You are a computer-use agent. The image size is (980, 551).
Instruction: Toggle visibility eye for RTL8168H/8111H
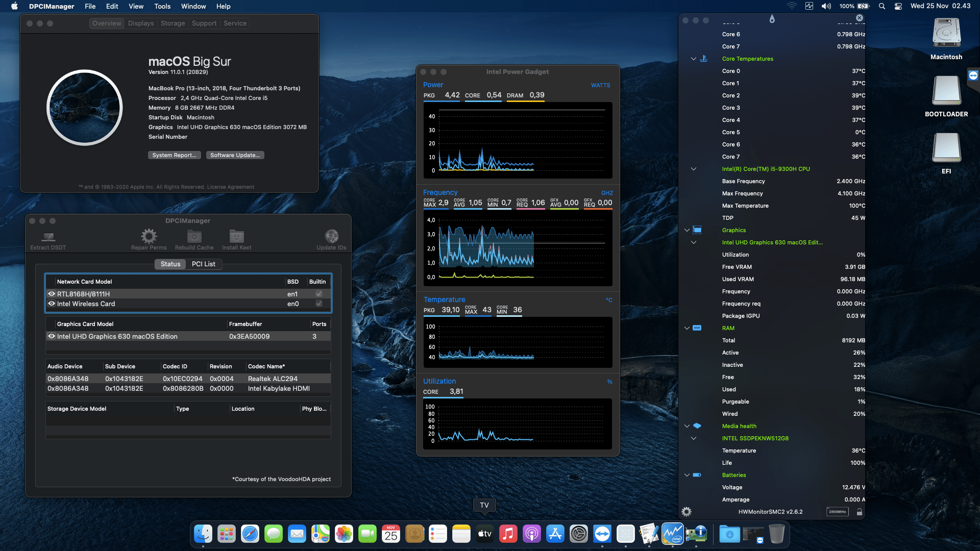tap(52, 293)
